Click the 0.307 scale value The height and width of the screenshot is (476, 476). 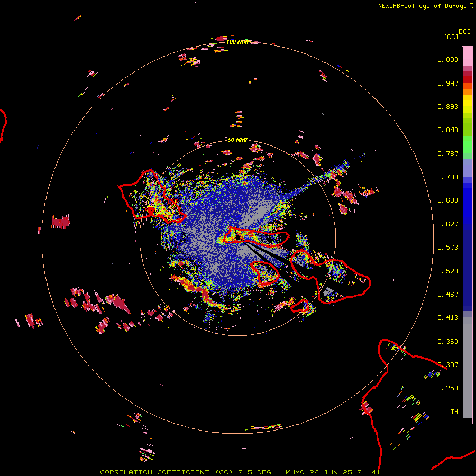(x=448, y=365)
